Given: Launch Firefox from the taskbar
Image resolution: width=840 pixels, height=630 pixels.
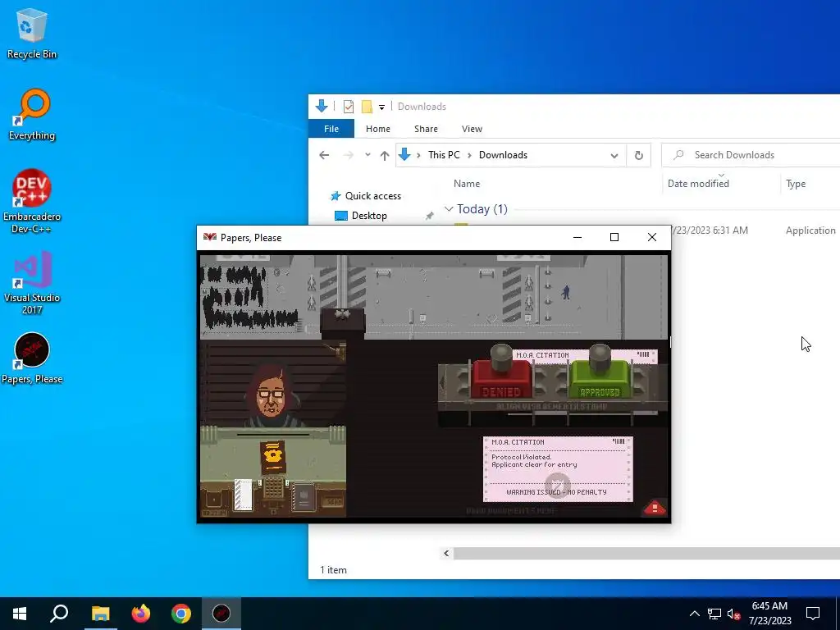Looking at the screenshot, I should (141, 614).
